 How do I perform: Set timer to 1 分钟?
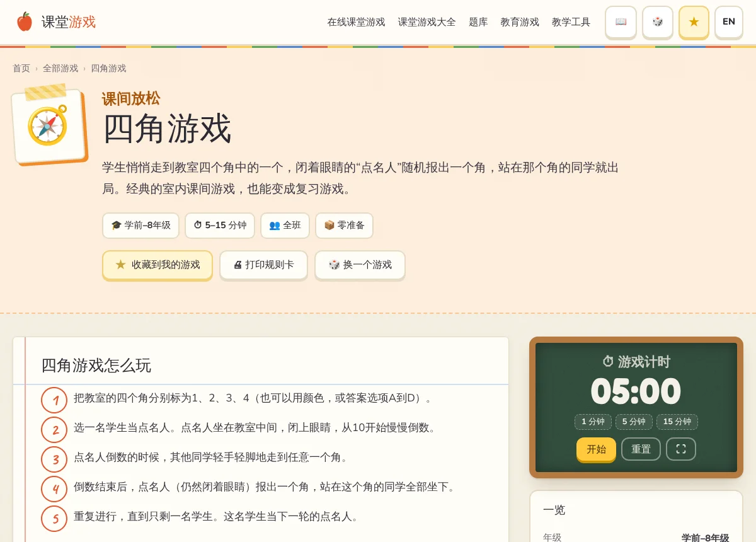click(593, 422)
